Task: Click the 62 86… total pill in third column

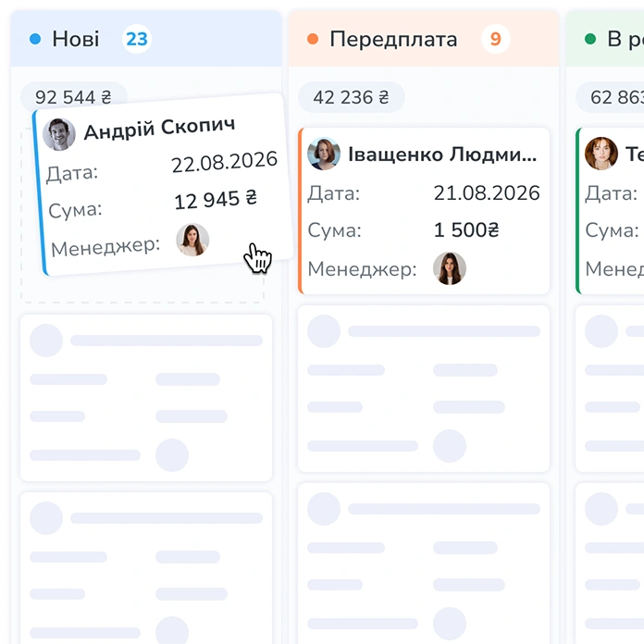Action: point(612,97)
